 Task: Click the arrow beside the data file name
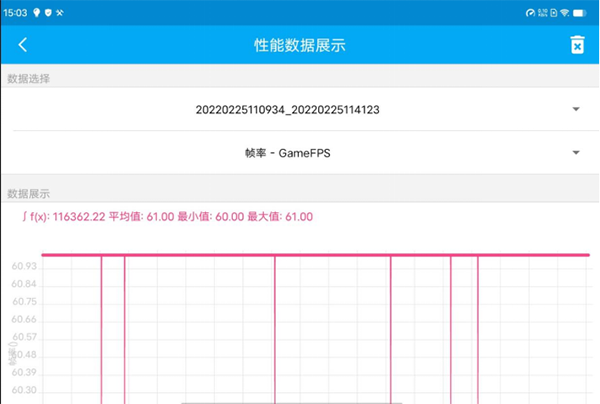pos(576,109)
